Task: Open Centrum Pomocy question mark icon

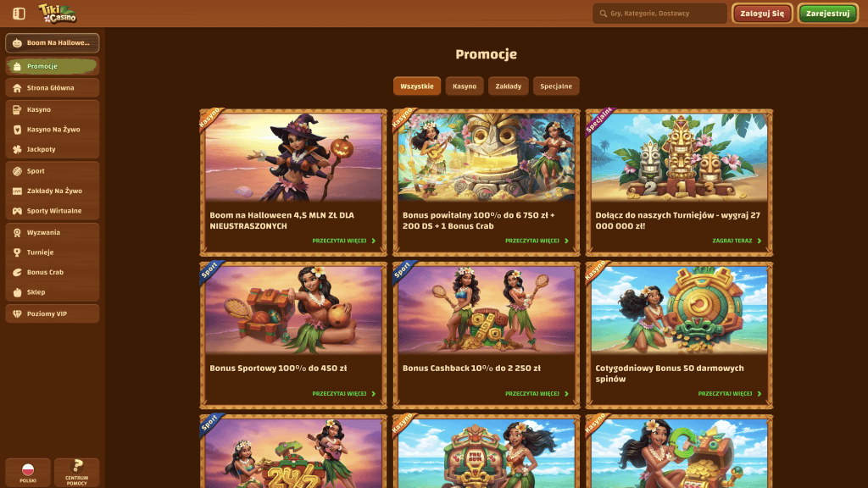Action: (77, 465)
